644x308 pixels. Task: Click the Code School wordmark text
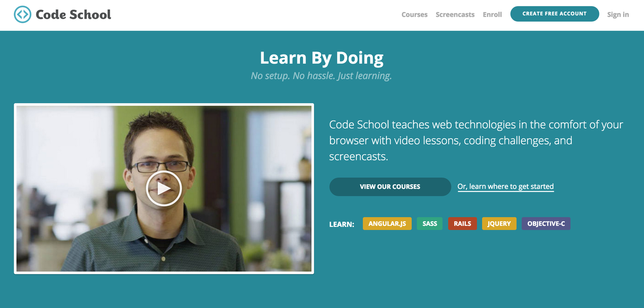pyautogui.click(x=73, y=14)
